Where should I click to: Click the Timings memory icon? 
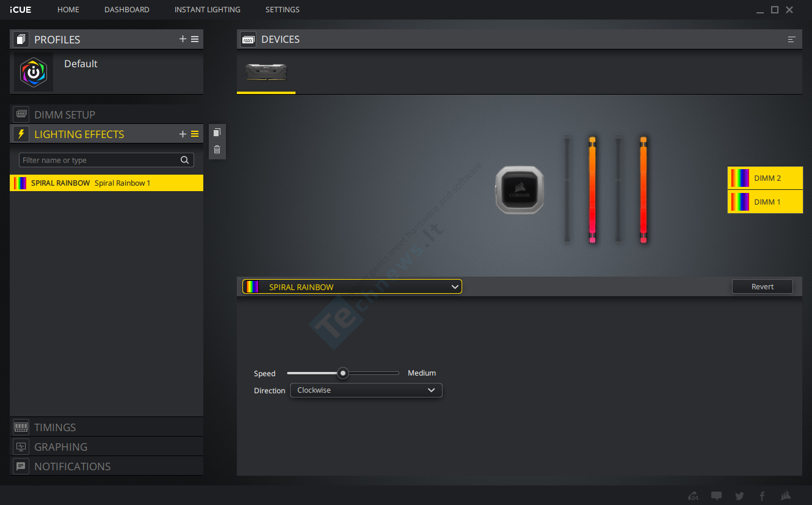pos(21,427)
